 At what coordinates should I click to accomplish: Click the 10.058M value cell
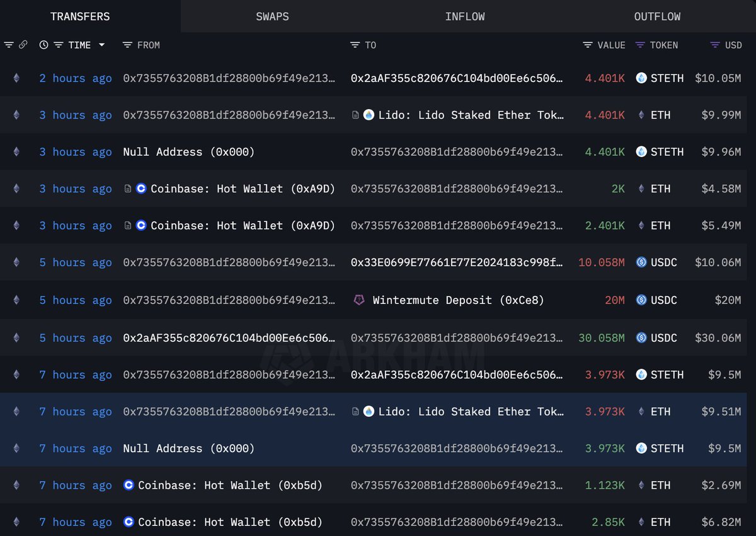tap(602, 262)
